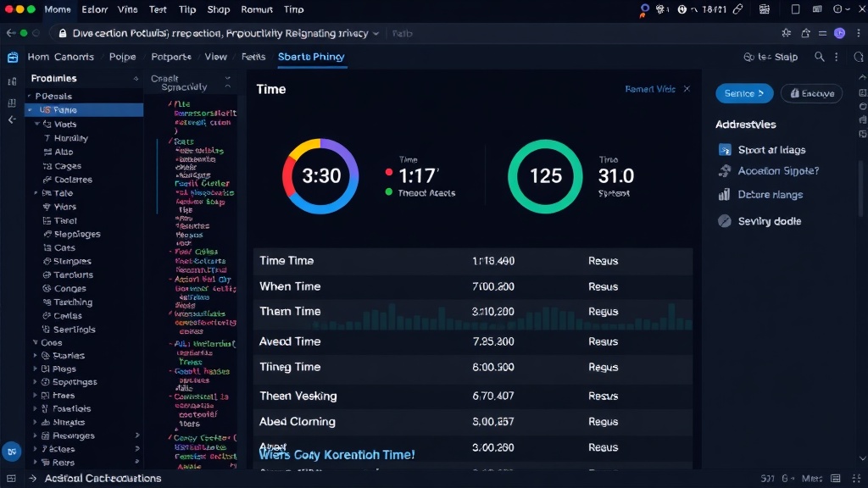Viewport: 868px width, 488px height.
Task: Click the back arrow in the address bar
Action: [10, 33]
